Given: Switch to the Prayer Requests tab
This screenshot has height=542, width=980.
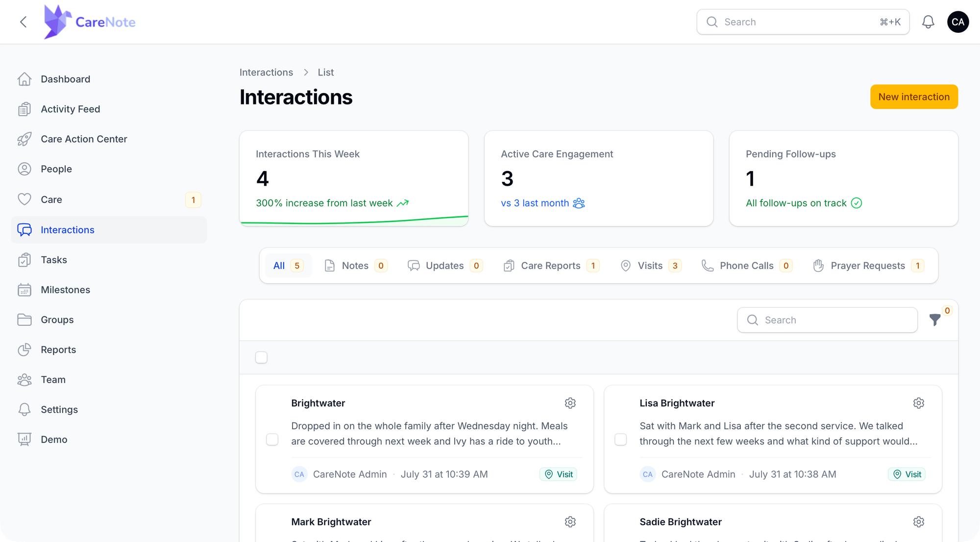Looking at the screenshot, I should point(869,266).
